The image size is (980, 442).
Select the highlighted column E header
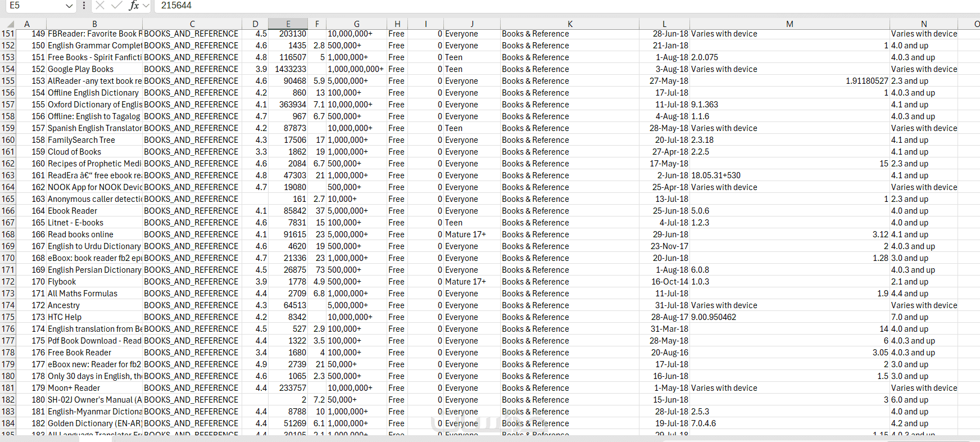click(x=288, y=24)
